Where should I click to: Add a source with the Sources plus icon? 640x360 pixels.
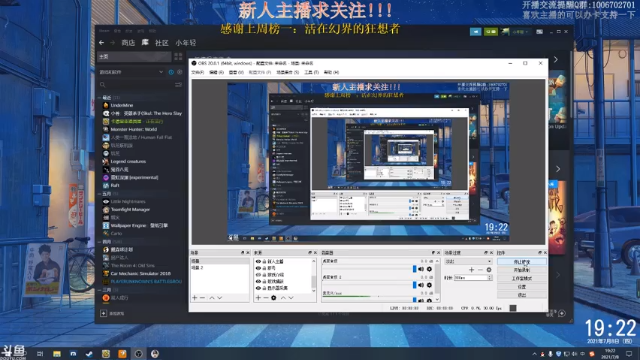click(x=258, y=298)
